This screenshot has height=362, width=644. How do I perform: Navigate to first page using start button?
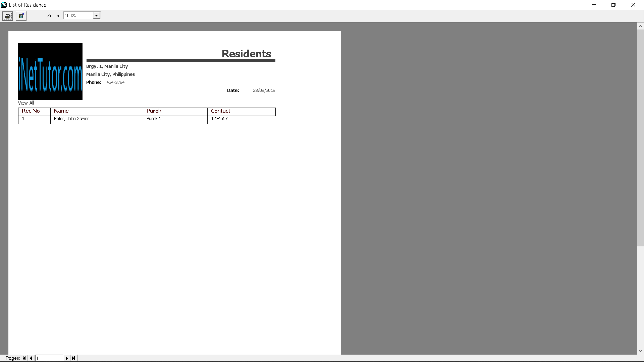click(24, 358)
